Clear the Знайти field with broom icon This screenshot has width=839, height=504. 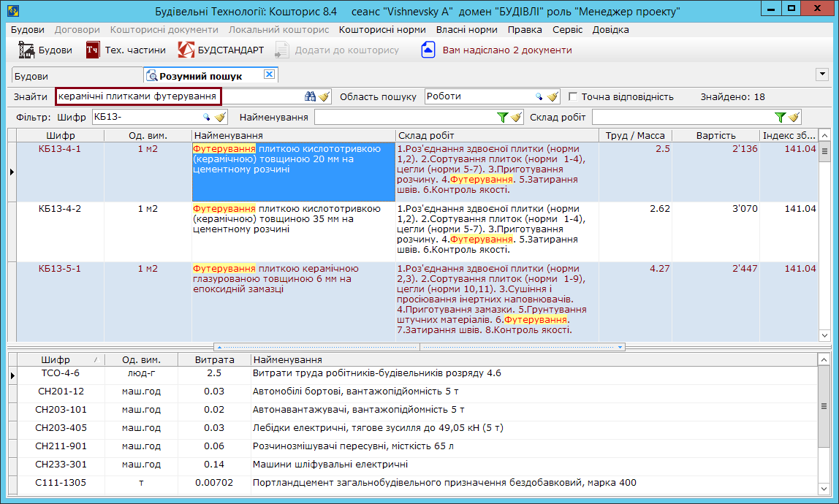(x=324, y=96)
